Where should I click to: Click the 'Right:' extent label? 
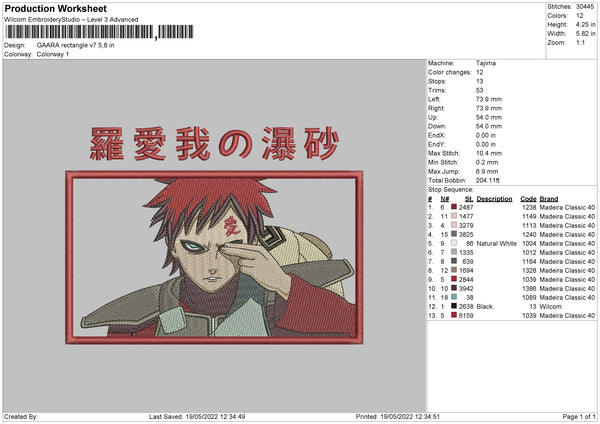(436, 108)
